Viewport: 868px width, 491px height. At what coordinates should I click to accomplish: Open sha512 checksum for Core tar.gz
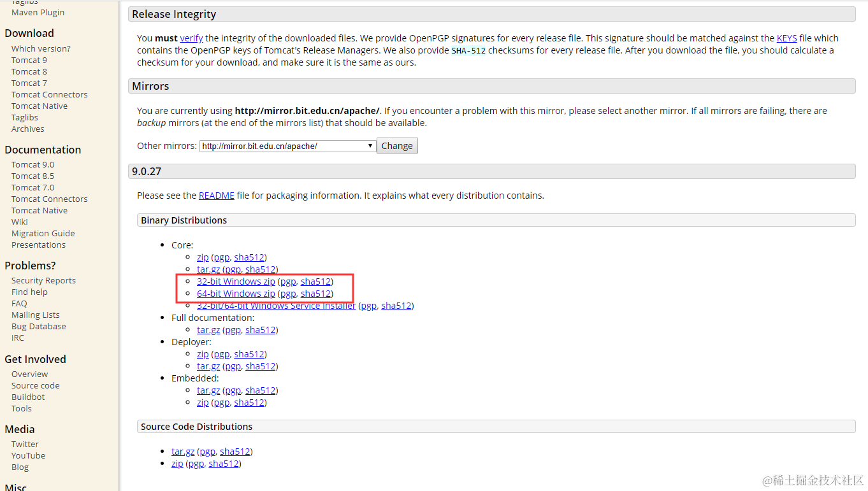pyautogui.click(x=261, y=269)
